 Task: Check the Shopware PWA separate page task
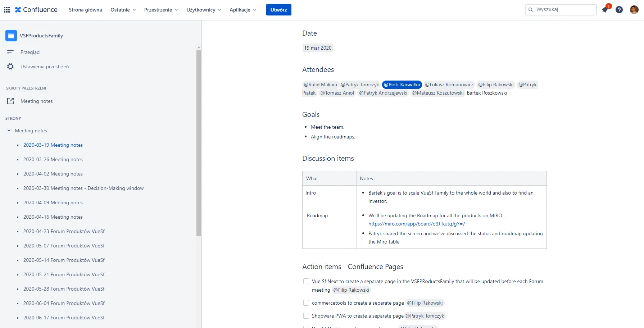point(306,316)
